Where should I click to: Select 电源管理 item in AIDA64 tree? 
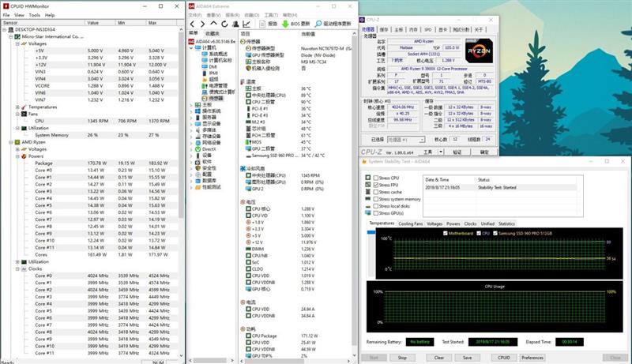[x=215, y=86]
